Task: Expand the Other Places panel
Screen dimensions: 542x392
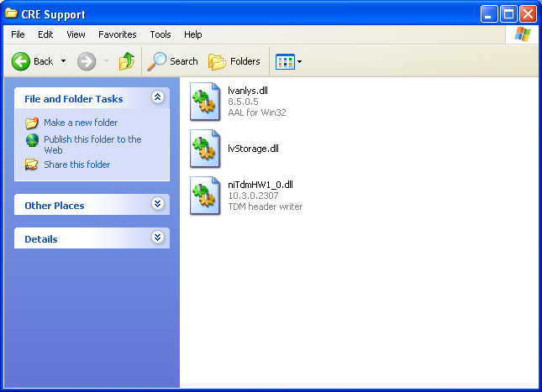Action: [158, 203]
